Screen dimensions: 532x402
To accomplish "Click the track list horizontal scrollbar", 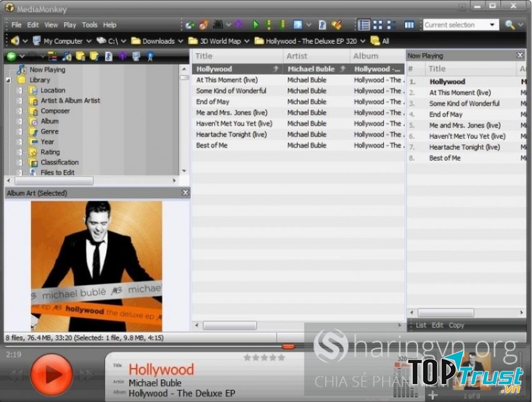I will [229, 326].
